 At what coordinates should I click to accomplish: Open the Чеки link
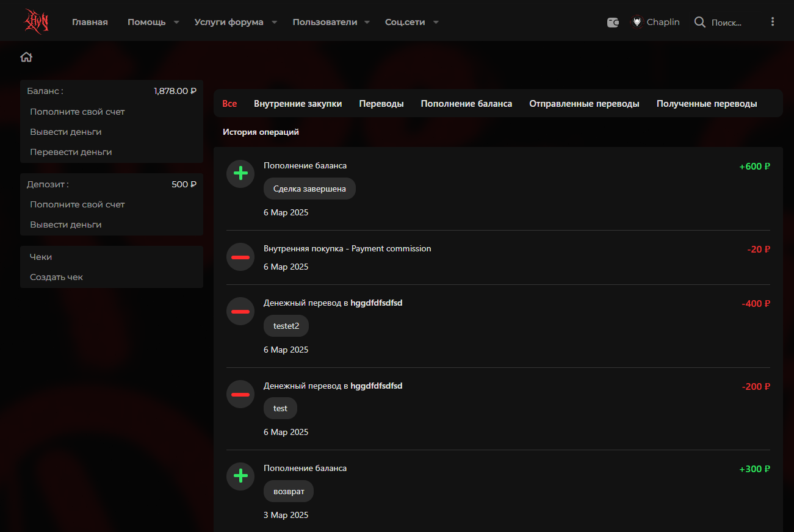click(x=41, y=257)
